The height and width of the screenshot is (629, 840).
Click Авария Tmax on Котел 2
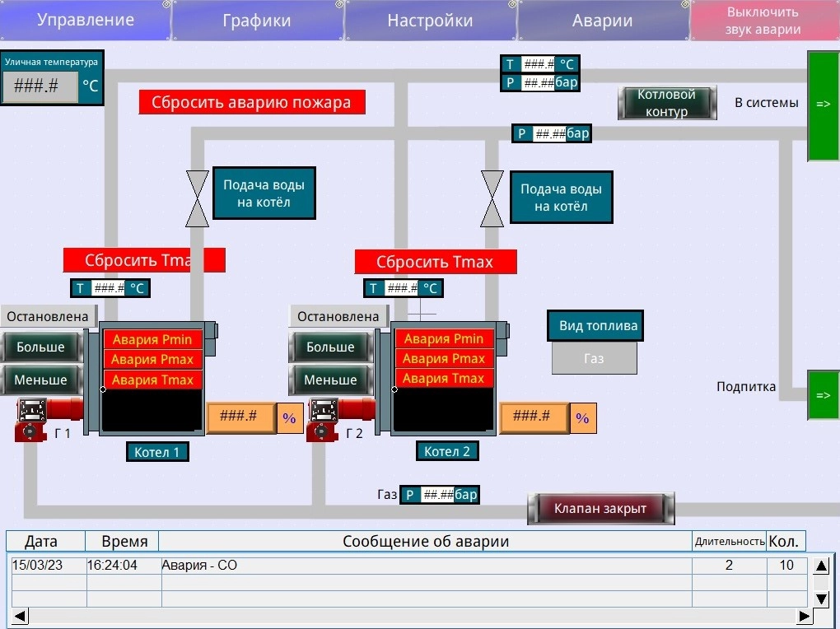[x=444, y=378]
